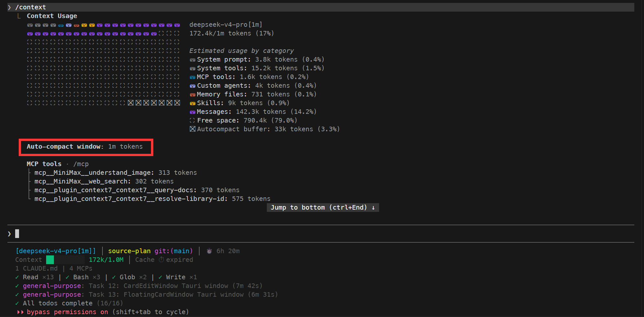Select the Skills: 9k tokens entry
The width and height of the screenshot is (644, 317).
[x=243, y=103]
